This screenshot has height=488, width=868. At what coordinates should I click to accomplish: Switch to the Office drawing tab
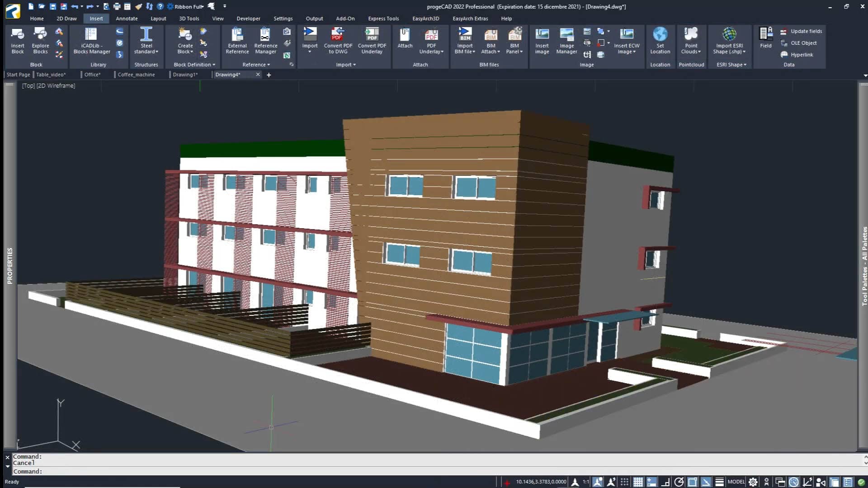92,75
